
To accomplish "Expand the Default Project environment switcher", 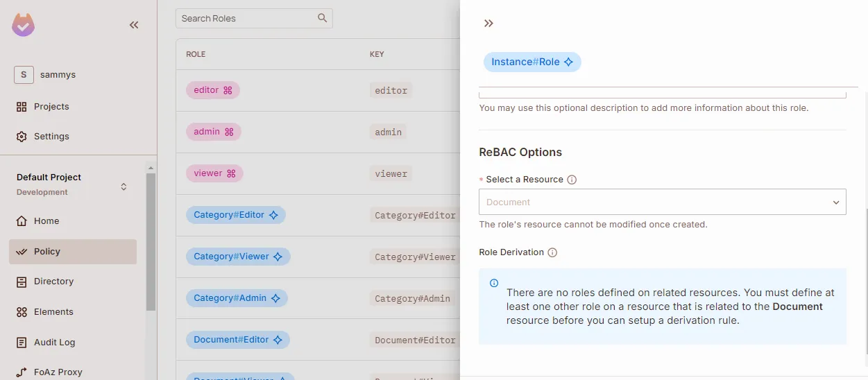I will pyautogui.click(x=124, y=187).
